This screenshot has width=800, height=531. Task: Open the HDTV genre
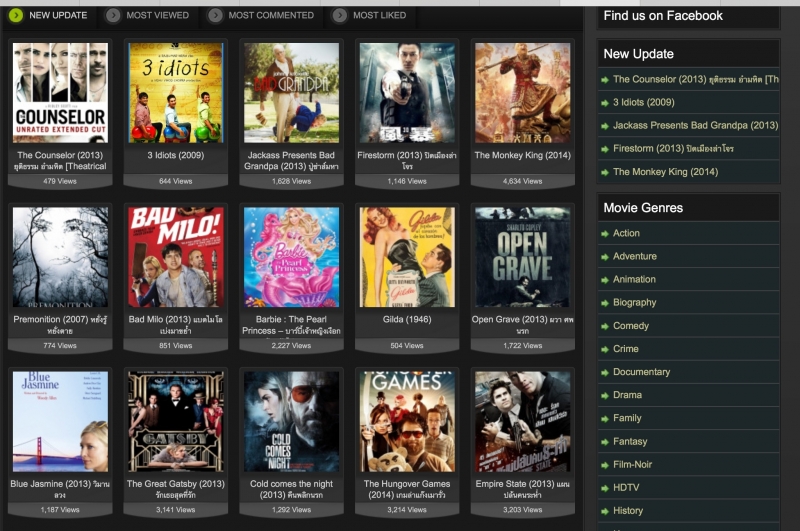pyautogui.click(x=689, y=488)
